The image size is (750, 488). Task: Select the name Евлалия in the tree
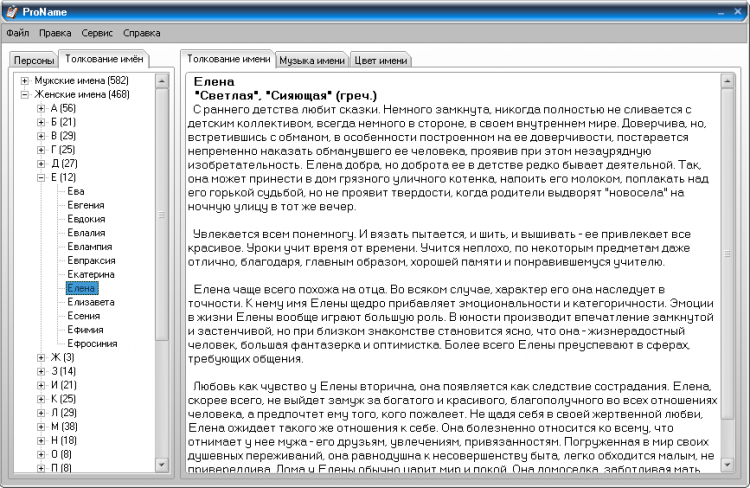tap(86, 233)
